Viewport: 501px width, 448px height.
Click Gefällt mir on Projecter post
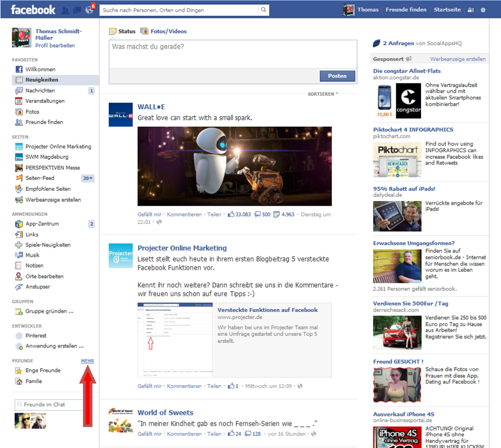coord(150,386)
